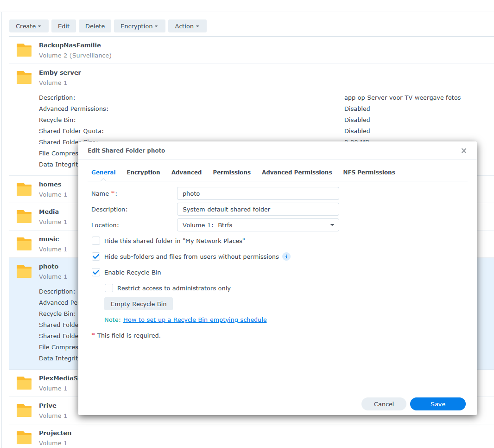Image resolution: width=494 pixels, height=448 pixels.
Task: Enable hiding this shared folder in My Network Places
Action: pyautogui.click(x=95, y=240)
